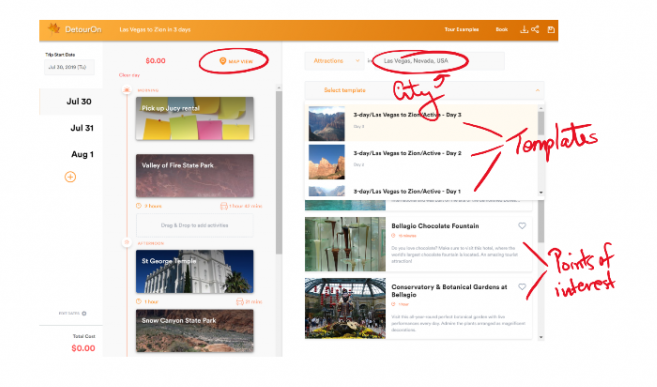
Task: Click the Valley of Fire State Park card
Action: [x=194, y=175]
